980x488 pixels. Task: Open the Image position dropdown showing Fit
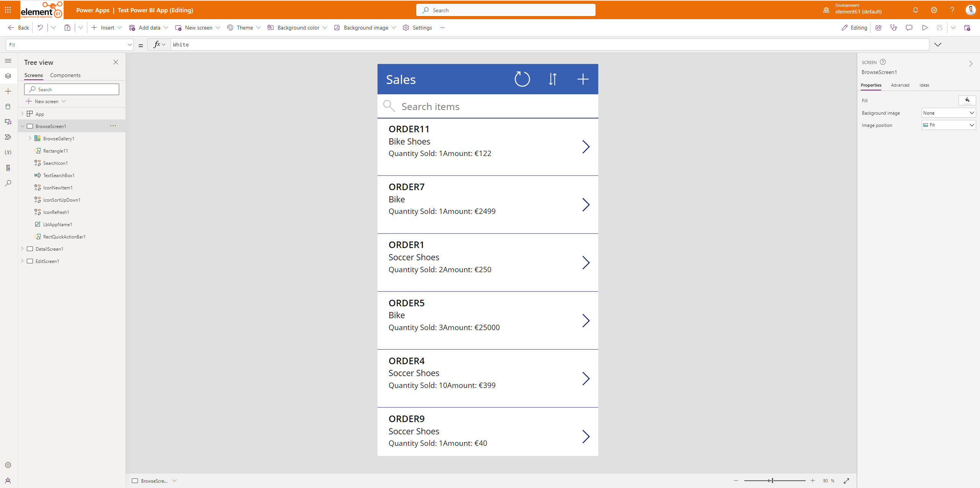[x=948, y=125]
